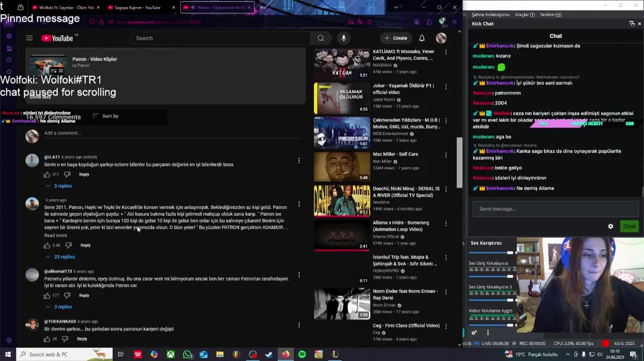This screenshot has width=644, height=361.
Task: Focus the Add a comment field
Action: click(172, 133)
